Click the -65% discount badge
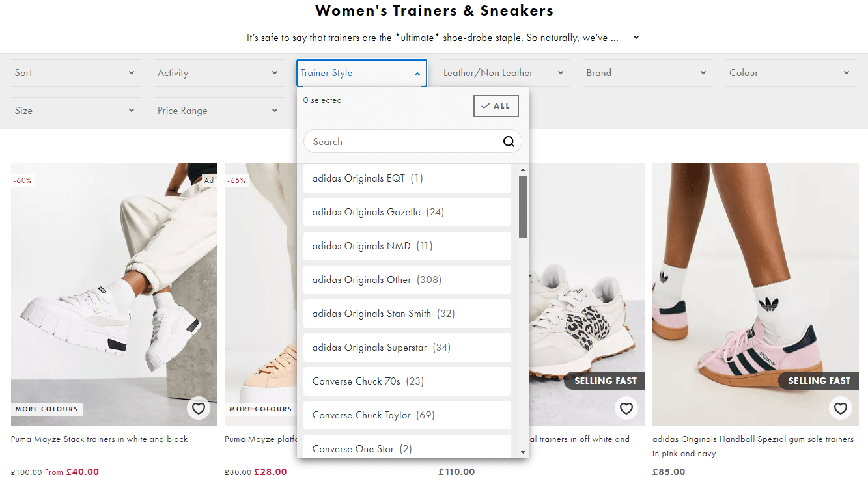Image resolution: width=868 pixels, height=477 pixels. (x=237, y=180)
